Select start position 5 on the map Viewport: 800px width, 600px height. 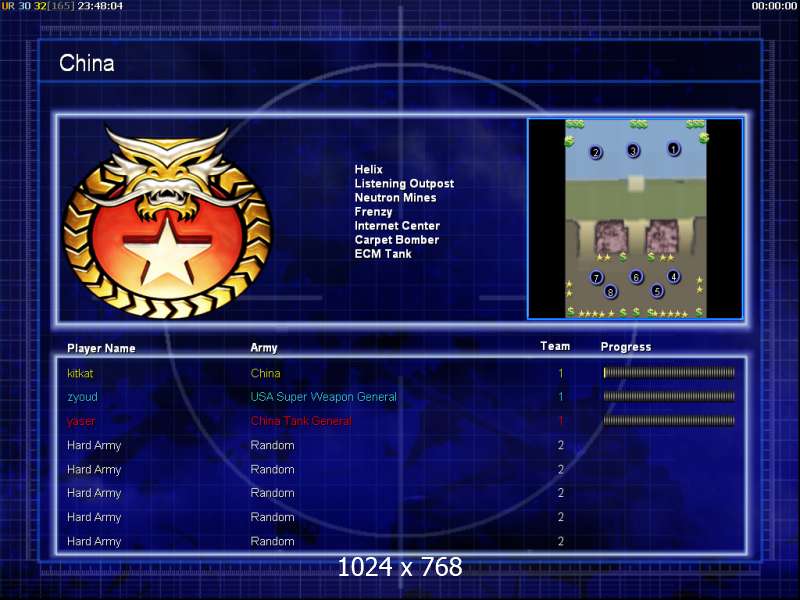(657, 291)
